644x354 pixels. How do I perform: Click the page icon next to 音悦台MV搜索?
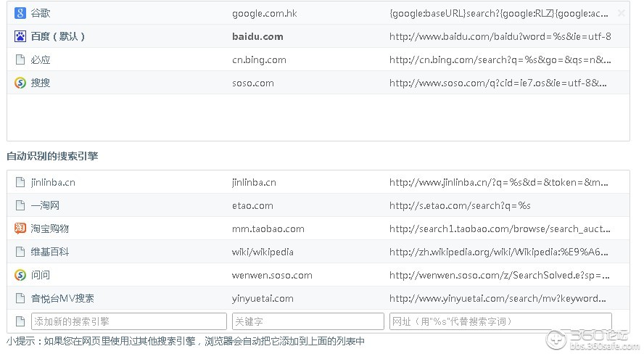pyautogui.click(x=20, y=297)
